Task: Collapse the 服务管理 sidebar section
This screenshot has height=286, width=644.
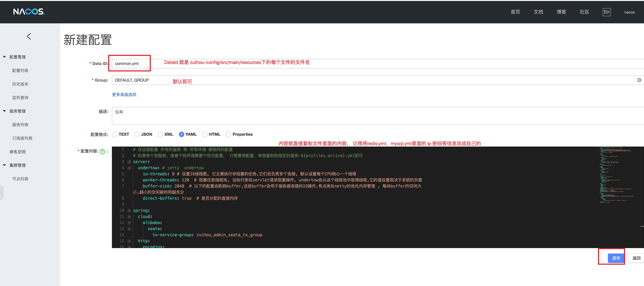Action: pyautogui.click(x=5, y=111)
